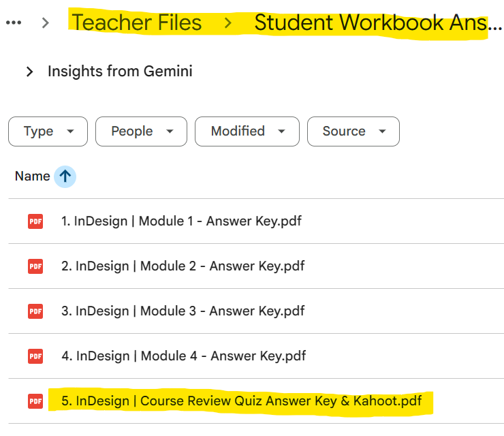Click the PDF icon for Module 1 Answer Key

coord(35,221)
